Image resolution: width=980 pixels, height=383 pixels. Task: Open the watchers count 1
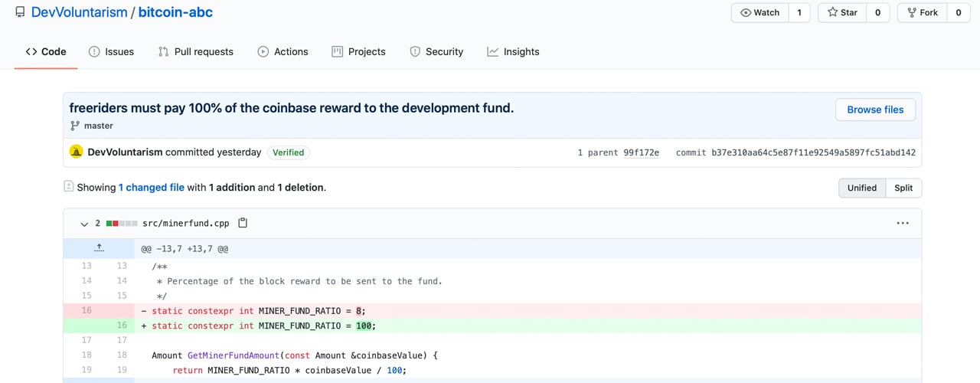click(799, 12)
